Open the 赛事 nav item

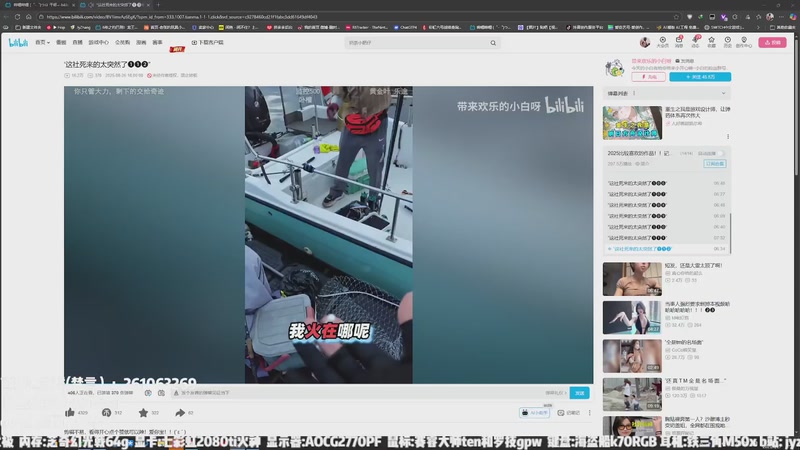[x=158, y=42]
